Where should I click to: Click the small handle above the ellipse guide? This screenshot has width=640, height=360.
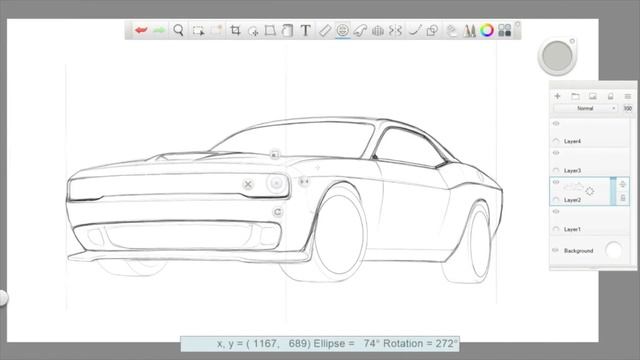275,155
